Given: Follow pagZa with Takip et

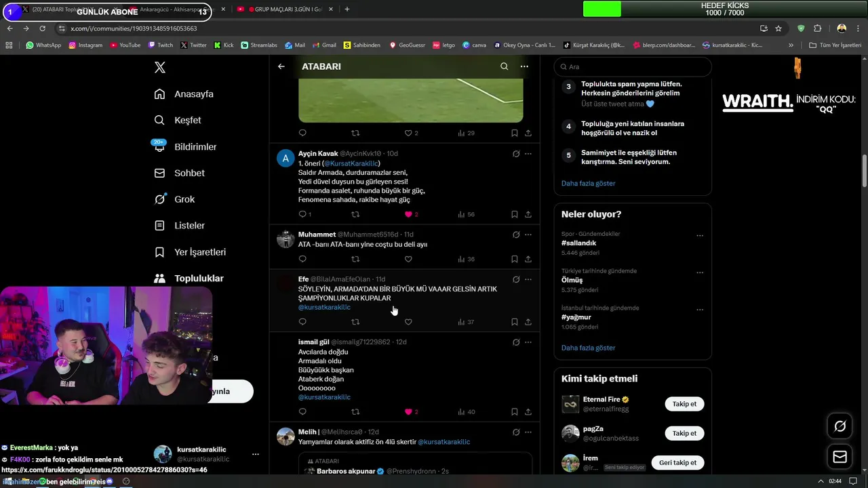Looking at the screenshot, I should coord(684,433).
